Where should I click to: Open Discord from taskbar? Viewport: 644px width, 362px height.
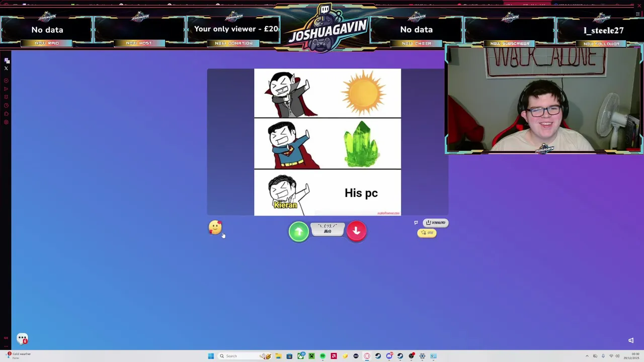click(389, 356)
